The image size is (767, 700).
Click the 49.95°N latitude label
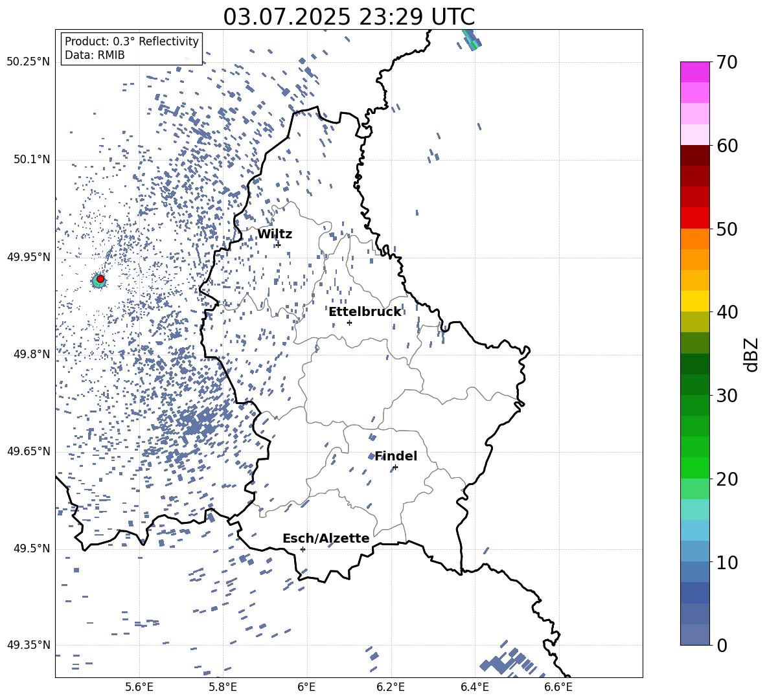28,256
